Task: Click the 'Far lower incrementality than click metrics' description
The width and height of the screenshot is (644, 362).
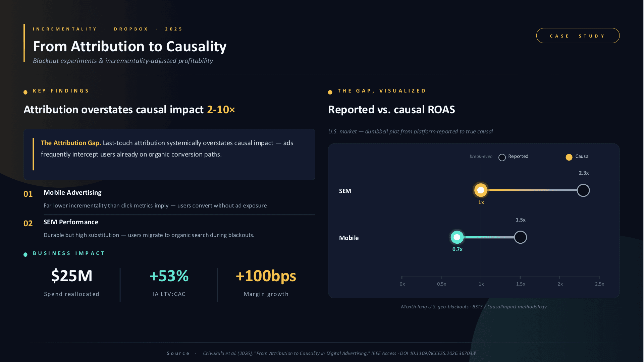Action: coord(156,205)
